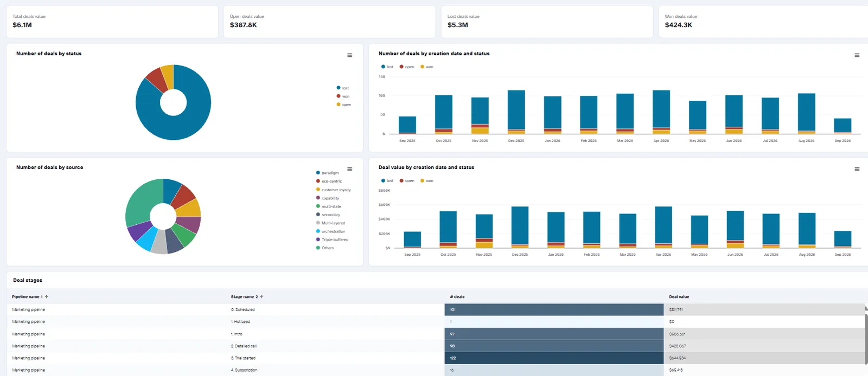Screen dimensions: 868x376
Task: Toggle 'open' series in Number of deals by creation date
Action: tap(407, 67)
